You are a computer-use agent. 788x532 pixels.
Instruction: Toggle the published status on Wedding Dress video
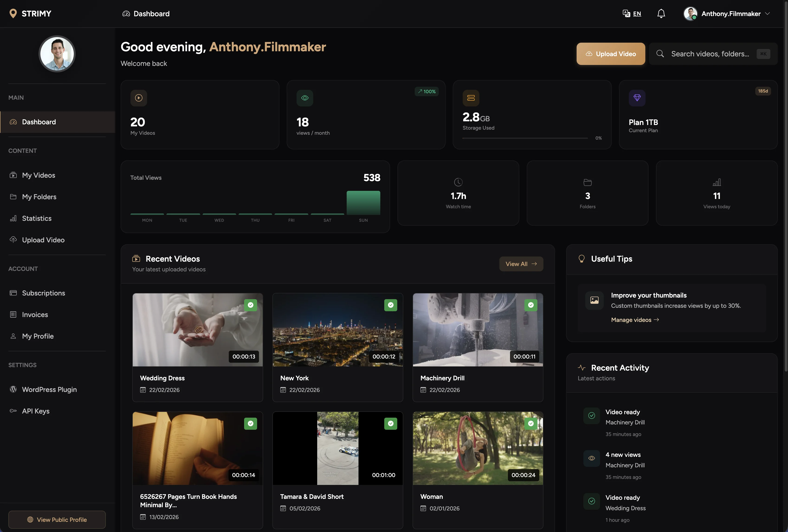pos(250,305)
